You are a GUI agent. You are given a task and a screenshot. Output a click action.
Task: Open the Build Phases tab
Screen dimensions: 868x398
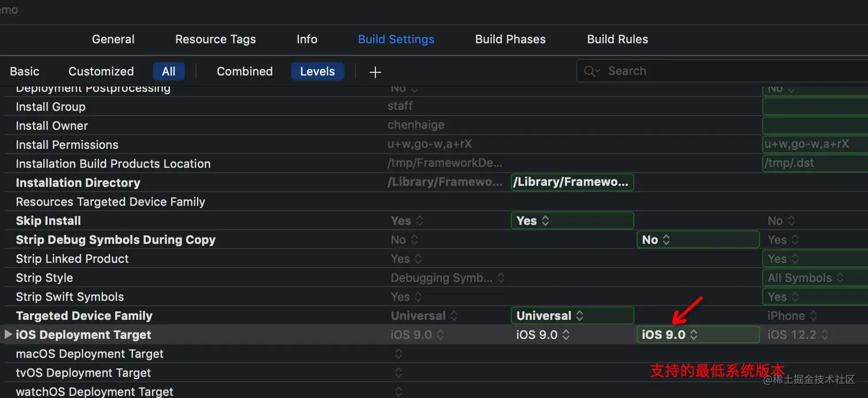[510, 40]
